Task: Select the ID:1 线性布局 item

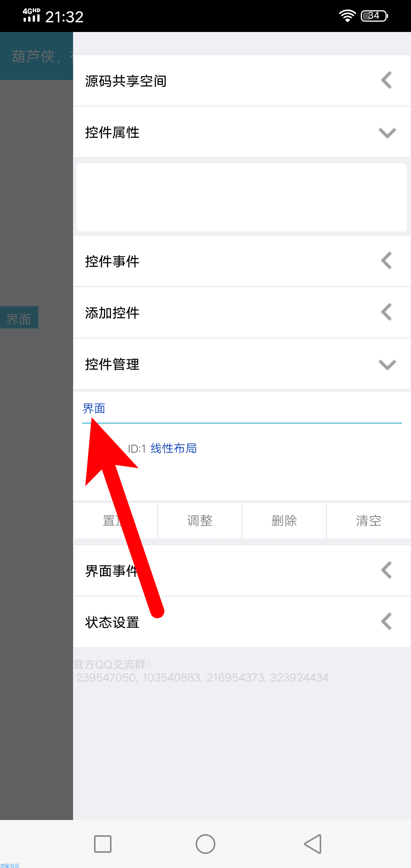Action: click(162, 448)
